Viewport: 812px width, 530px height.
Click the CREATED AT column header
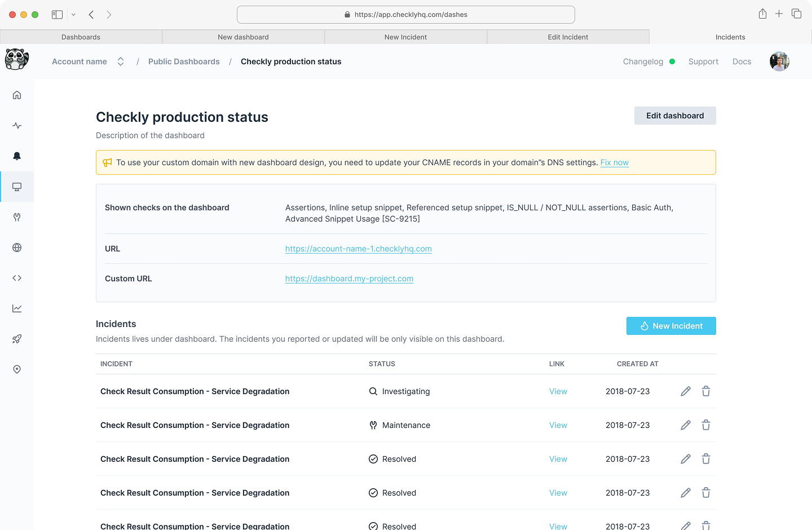coord(638,364)
